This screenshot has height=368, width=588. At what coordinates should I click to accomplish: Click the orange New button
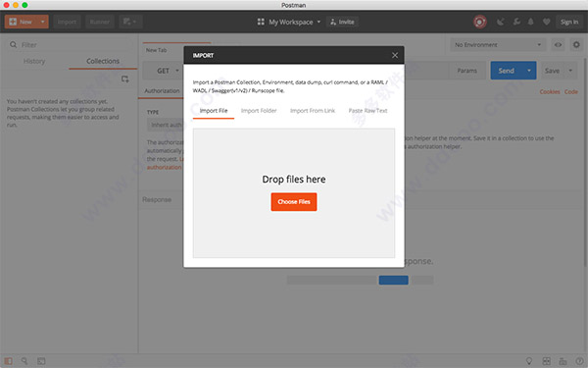(x=21, y=22)
